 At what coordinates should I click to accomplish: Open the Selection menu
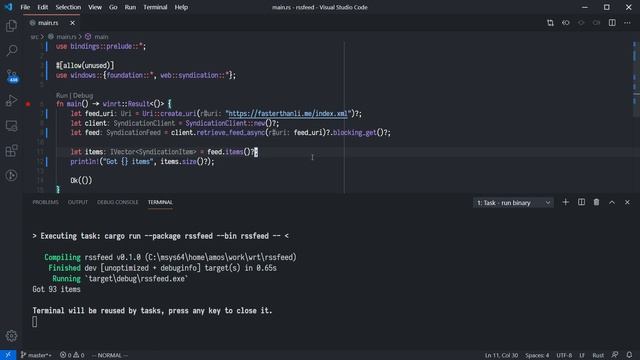(x=68, y=7)
